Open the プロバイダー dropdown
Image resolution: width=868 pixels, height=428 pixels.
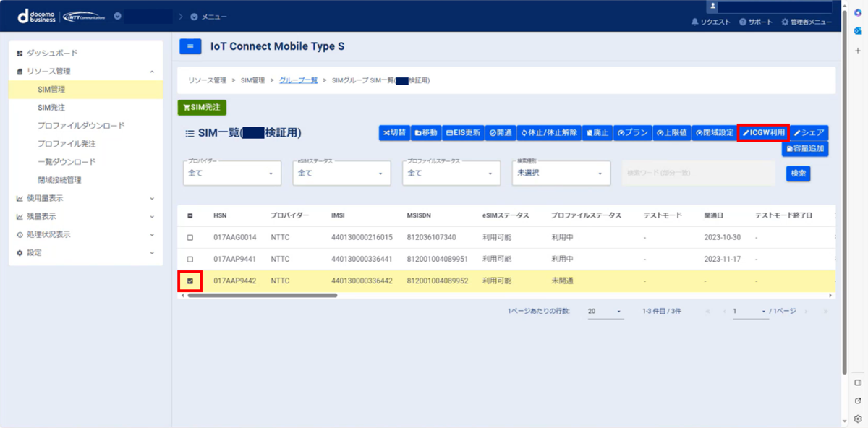pos(231,173)
